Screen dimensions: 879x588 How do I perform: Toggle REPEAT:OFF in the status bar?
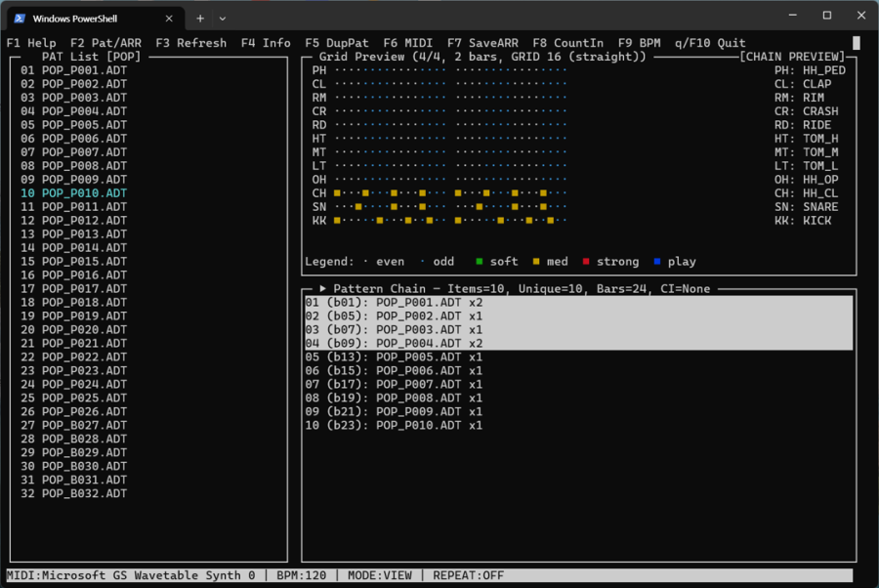467,575
